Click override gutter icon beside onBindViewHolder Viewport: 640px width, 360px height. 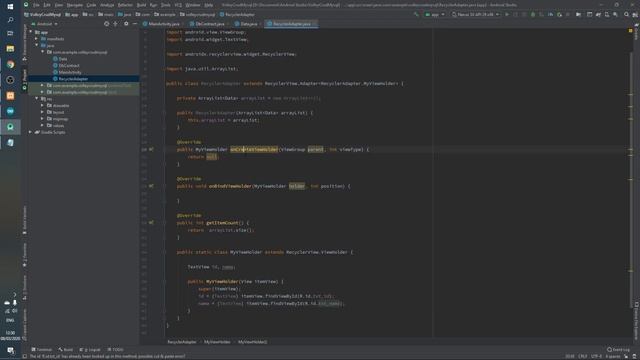tap(151, 186)
